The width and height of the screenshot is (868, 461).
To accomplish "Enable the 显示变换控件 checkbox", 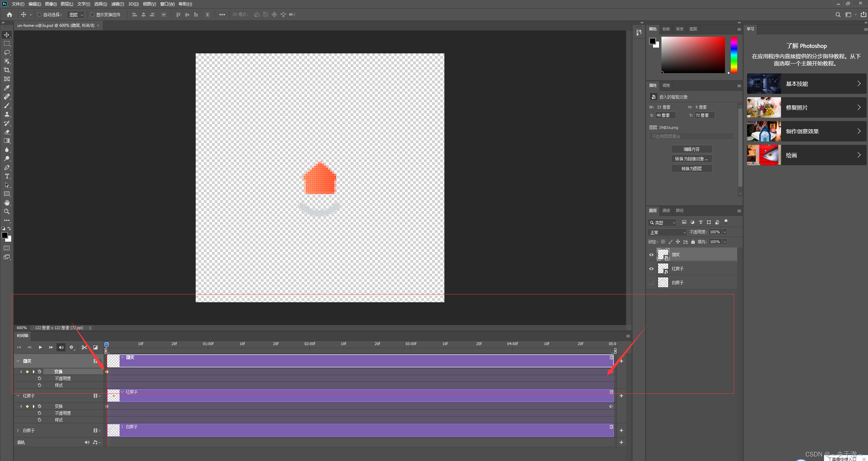I will click(92, 15).
